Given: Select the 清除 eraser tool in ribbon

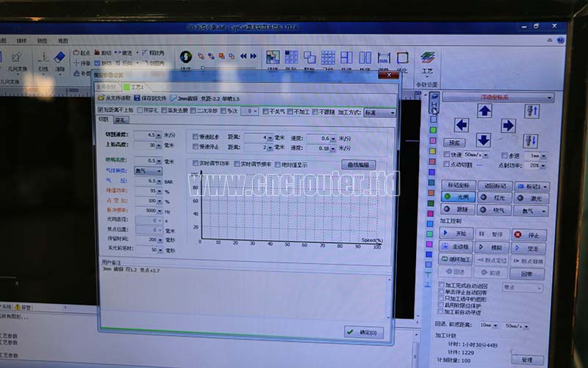Looking at the screenshot, I should tap(60, 61).
